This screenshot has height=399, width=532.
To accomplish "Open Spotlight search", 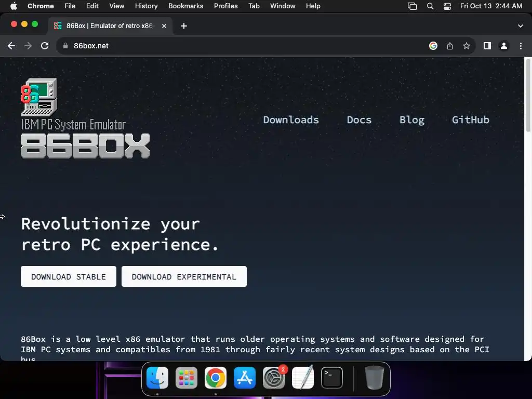I will pos(430,6).
